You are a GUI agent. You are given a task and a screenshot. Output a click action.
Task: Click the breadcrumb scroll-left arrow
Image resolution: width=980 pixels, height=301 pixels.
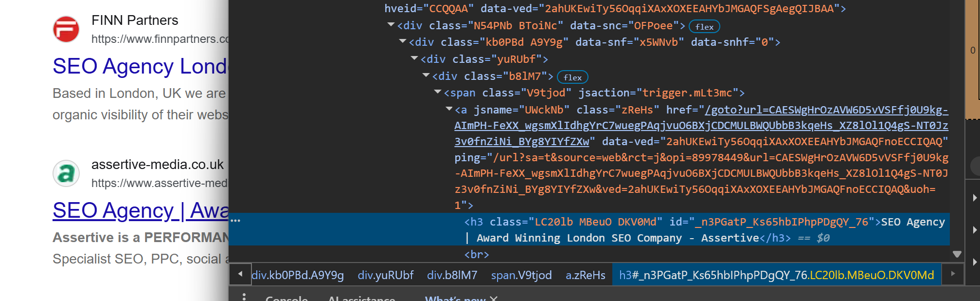pyautogui.click(x=240, y=274)
